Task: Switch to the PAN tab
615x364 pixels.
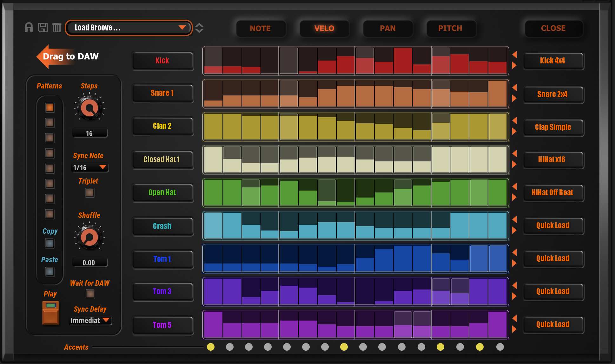Action: coord(387,29)
